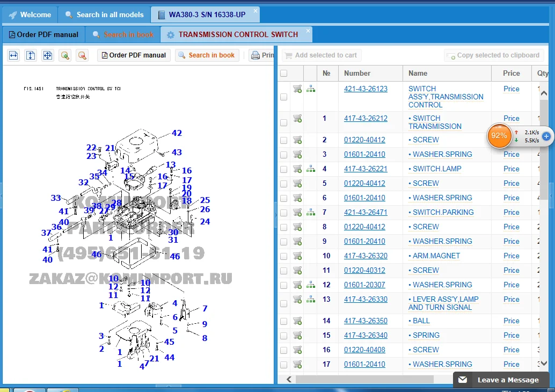Click Order PDF manual toolbar button

tap(134, 55)
